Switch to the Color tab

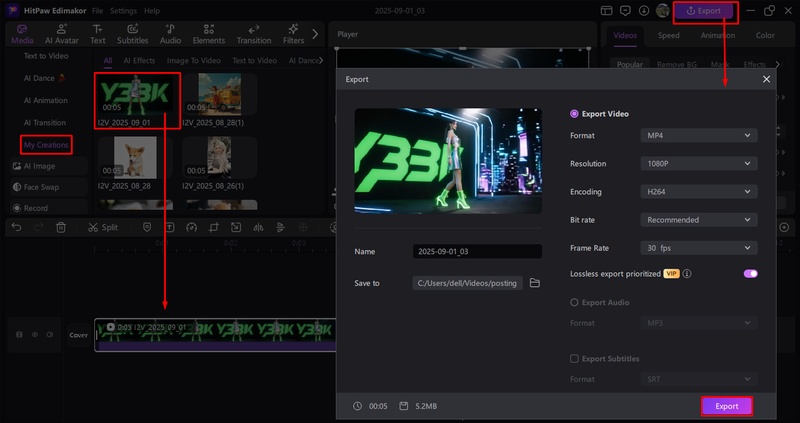coord(765,35)
